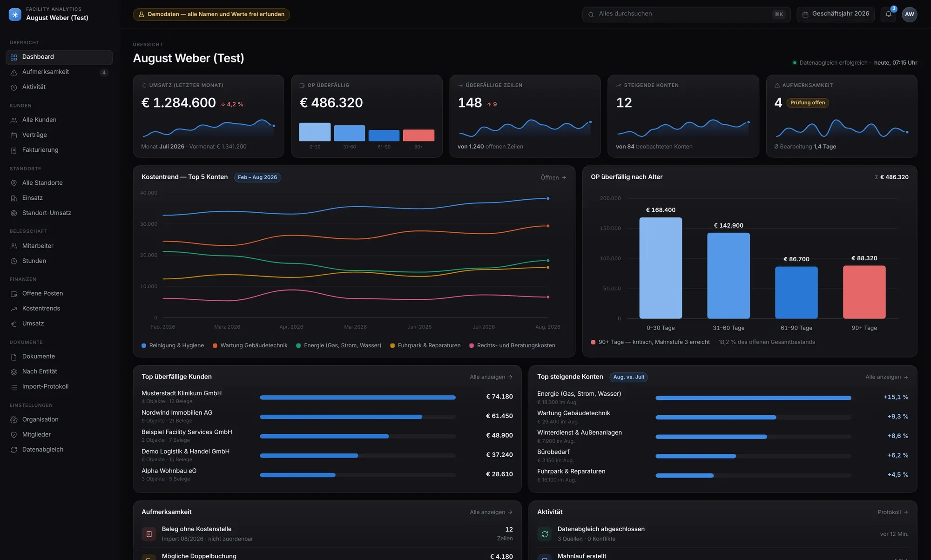Click the Organisation gear icon
The height and width of the screenshot is (560, 931).
click(14, 420)
